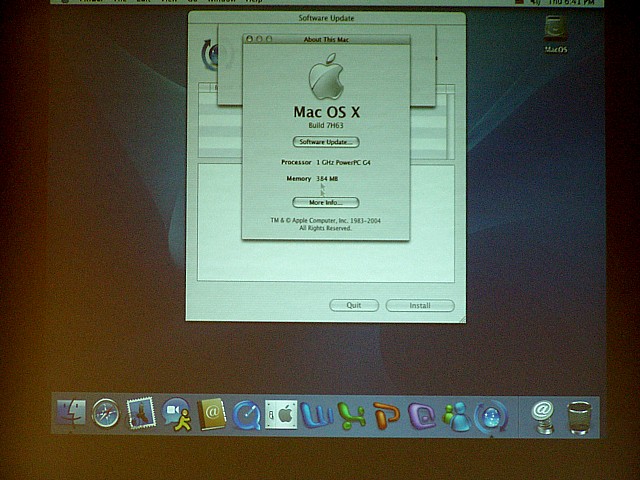The image size is (640, 480).
Task: Select the MacOS hard drive desktop icon
Action: tap(556, 34)
